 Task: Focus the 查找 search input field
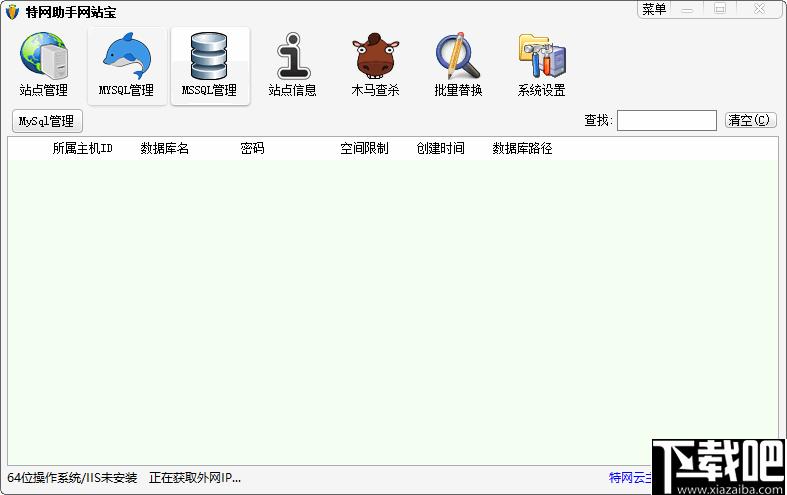click(667, 120)
